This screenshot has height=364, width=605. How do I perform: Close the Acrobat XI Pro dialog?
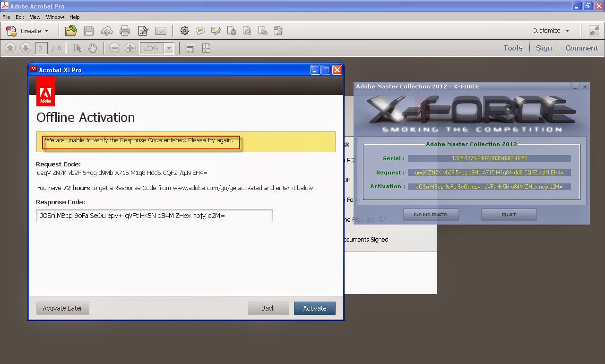point(337,70)
